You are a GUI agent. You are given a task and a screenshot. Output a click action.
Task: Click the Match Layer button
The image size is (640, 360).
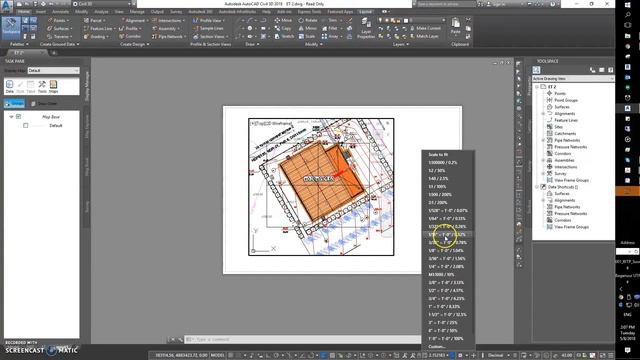(x=424, y=36)
